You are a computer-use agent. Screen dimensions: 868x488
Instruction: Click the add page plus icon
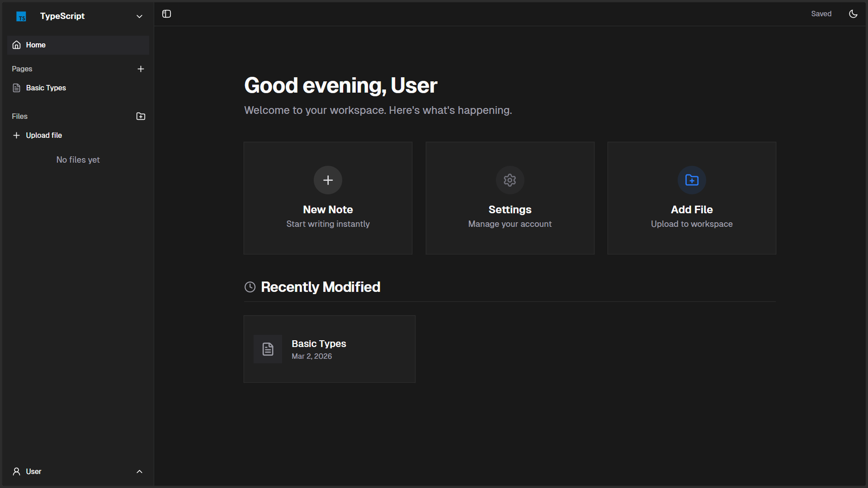141,69
